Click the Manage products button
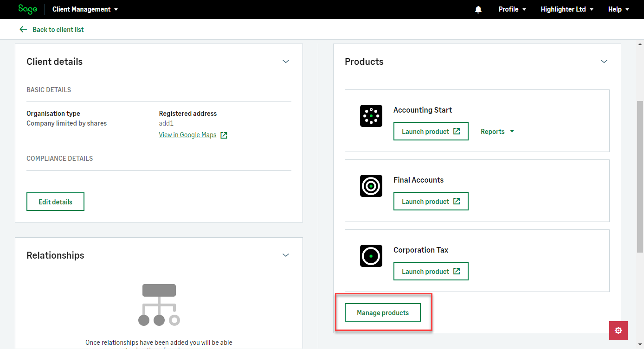The width and height of the screenshot is (644, 349). 383,313
